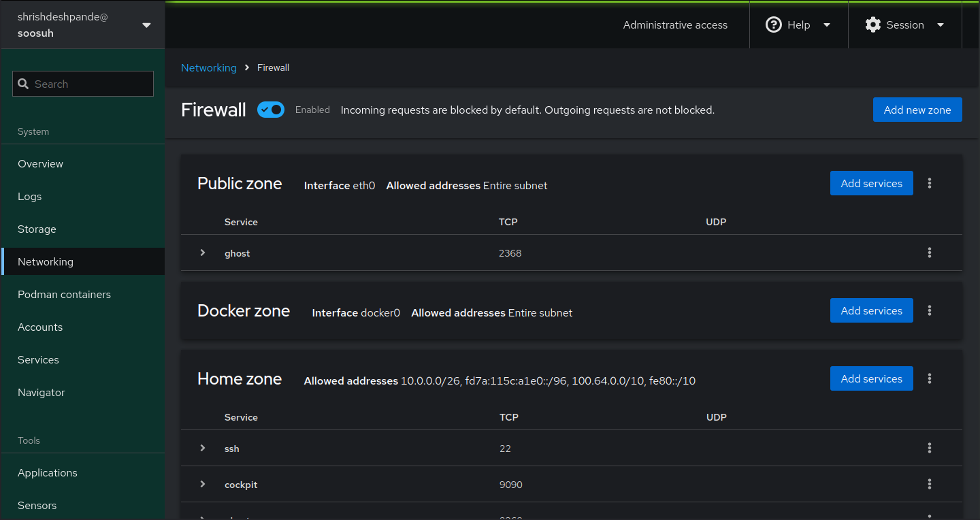Open the host selector dropdown for soosuh
Screen dimensions: 980x520
146,25
